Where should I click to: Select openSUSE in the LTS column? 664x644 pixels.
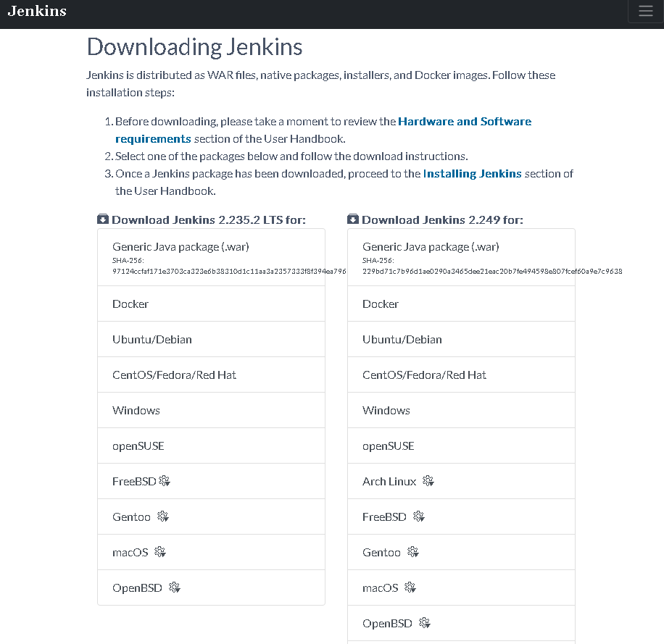pyautogui.click(x=212, y=446)
